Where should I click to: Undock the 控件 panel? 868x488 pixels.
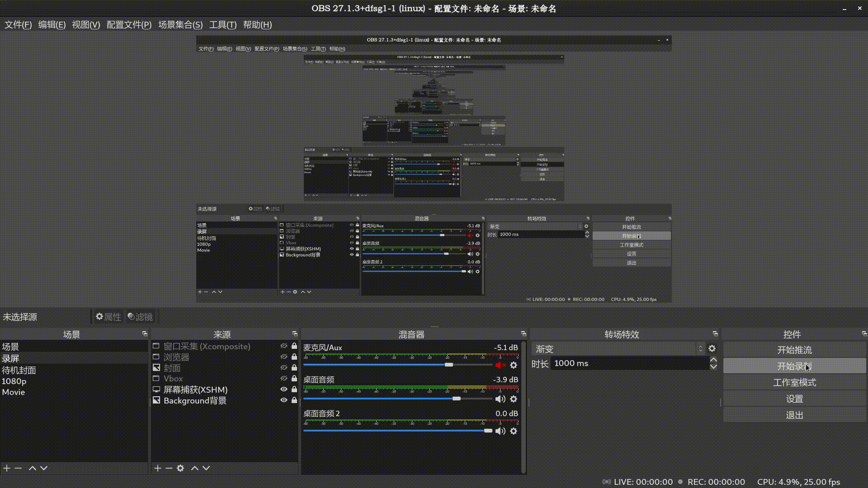pyautogui.click(x=864, y=334)
